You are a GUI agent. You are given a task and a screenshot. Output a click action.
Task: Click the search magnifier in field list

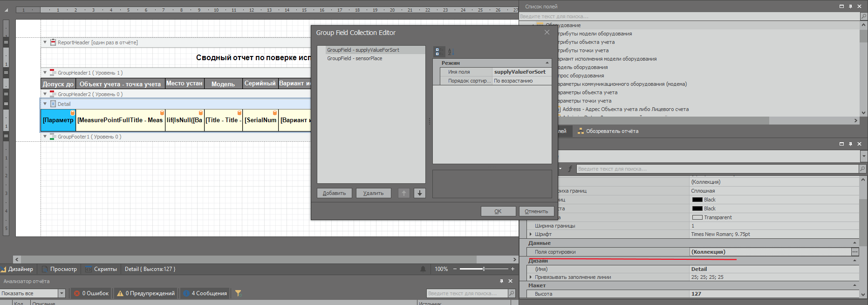[863, 16]
